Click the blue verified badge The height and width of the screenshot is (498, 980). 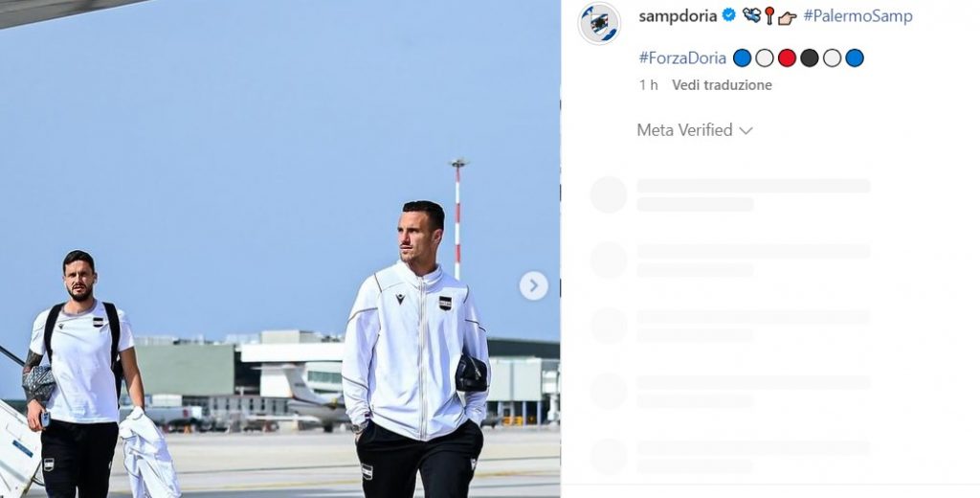(x=728, y=15)
